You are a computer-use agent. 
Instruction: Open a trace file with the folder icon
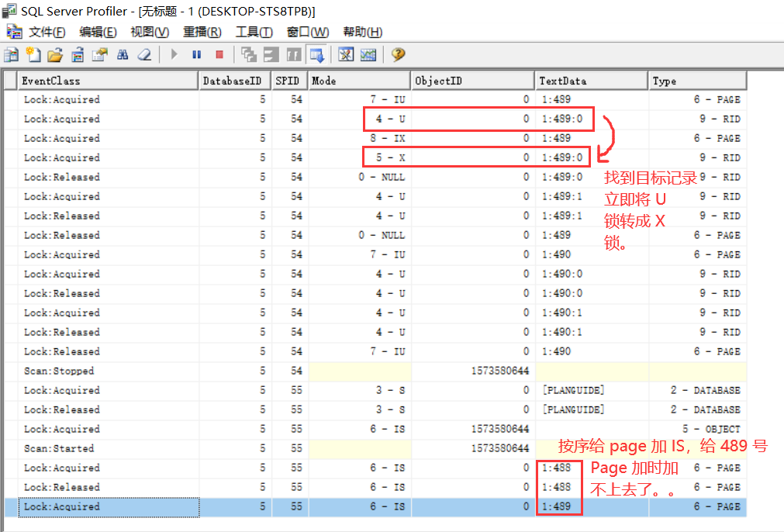pos(55,55)
